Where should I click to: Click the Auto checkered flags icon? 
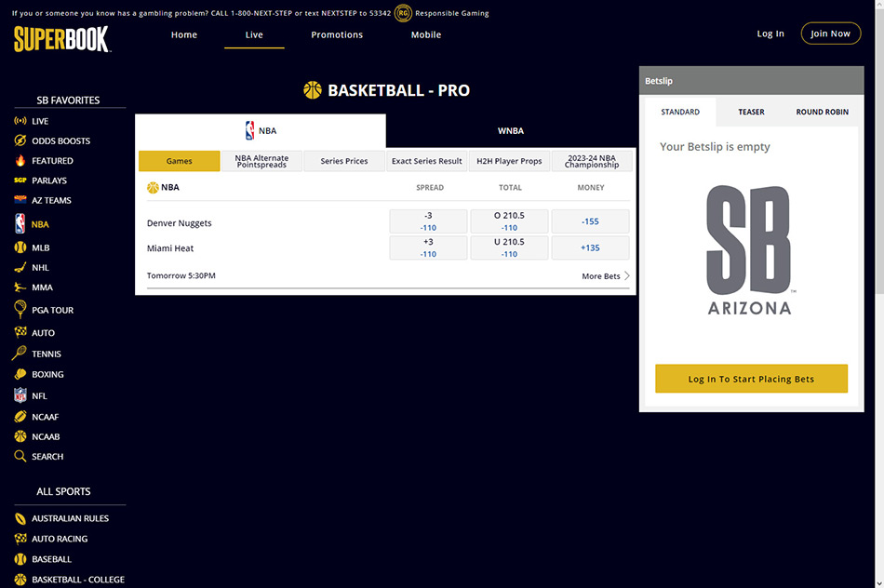[x=20, y=332]
